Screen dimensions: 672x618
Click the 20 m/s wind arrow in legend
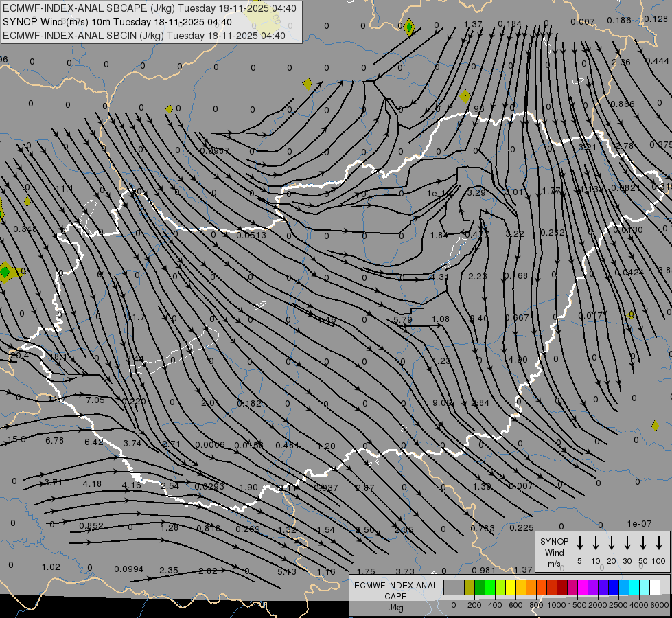click(x=612, y=542)
